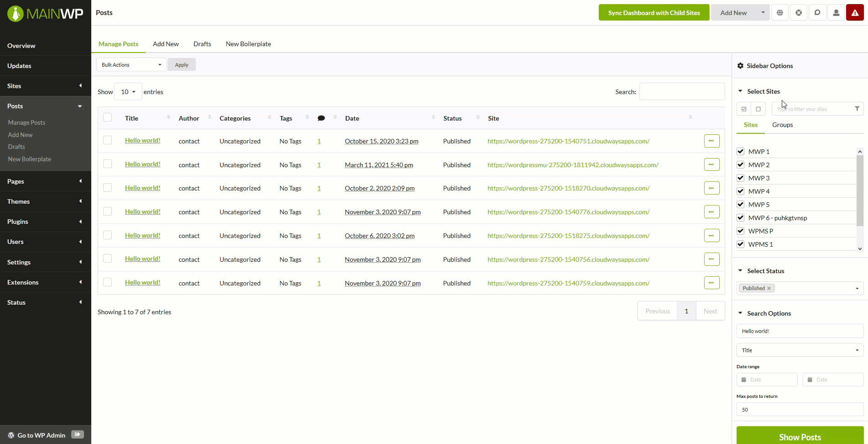Uncheck the MWP 1 site
Image resolution: width=868 pixels, height=444 pixels.
(x=741, y=151)
